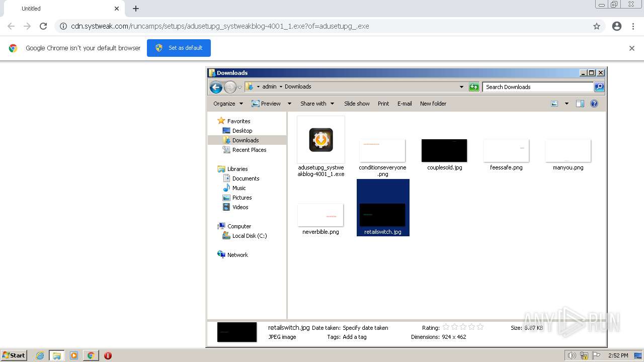Viewport: 644px width, 362px height.
Task: Go back in Downloads explorer window
Action: [x=216, y=87]
